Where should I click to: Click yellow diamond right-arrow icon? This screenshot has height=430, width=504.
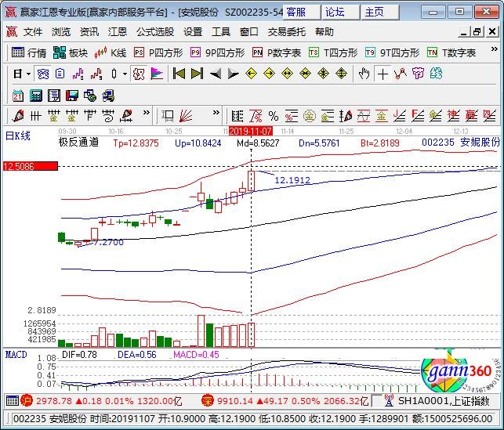[x=269, y=74]
